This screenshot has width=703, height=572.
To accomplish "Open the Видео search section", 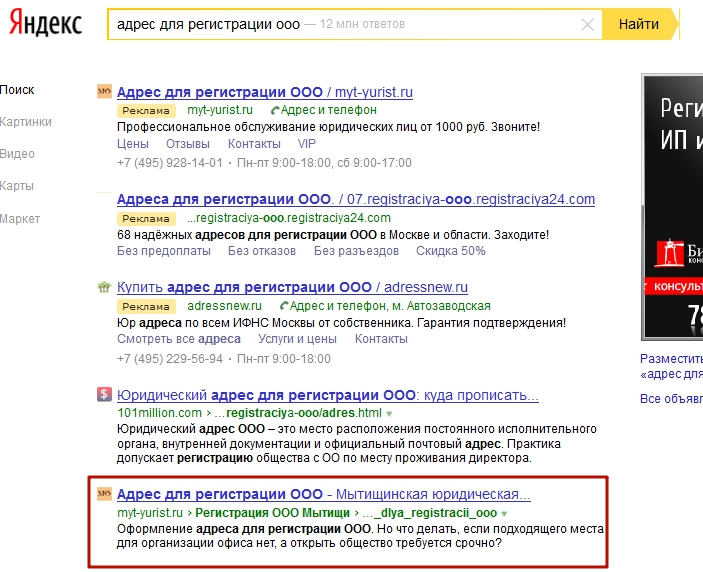I will [18, 154].
